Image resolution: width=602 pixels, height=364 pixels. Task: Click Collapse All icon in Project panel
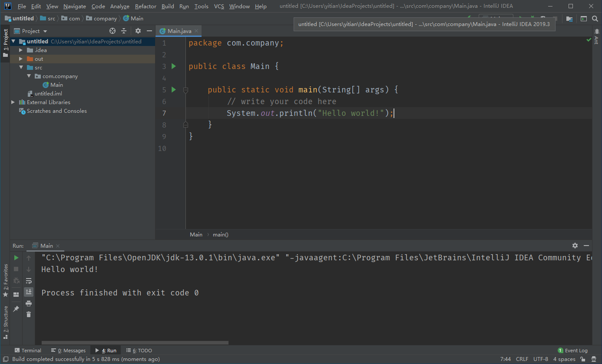(x=124, y=31)
